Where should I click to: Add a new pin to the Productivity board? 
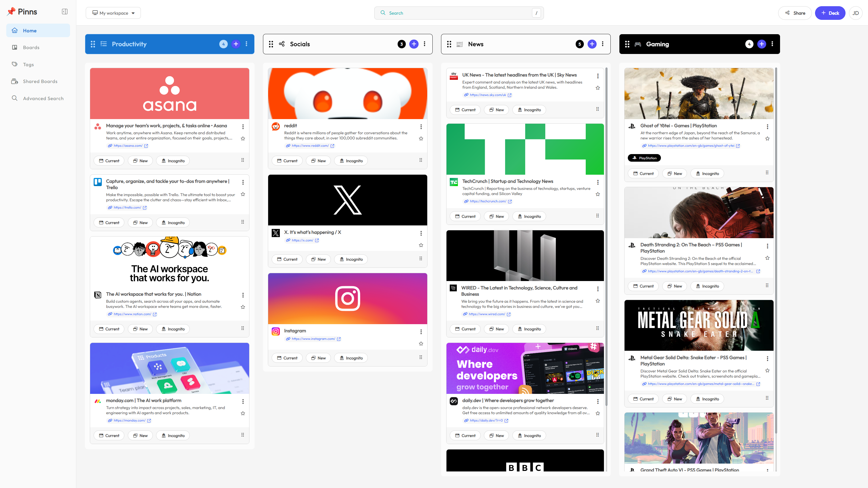point(236,44)
